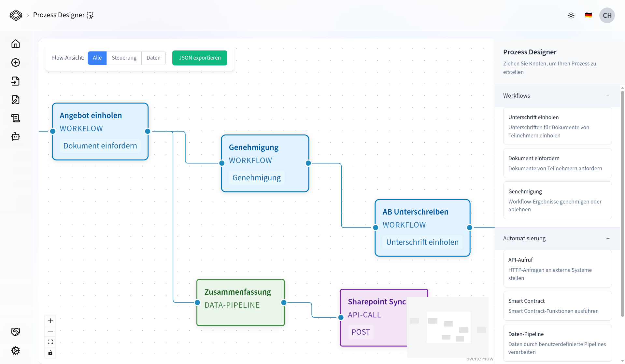Select the Alle view tab
This screenshot has width=625, height=364.
pos(97,58)
